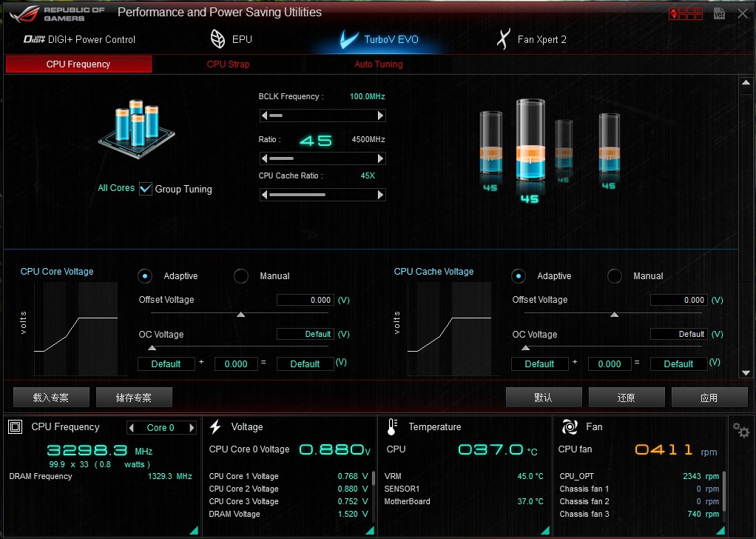Open the version info document icon
Screen dimensions: 756x539
[719, 13]
